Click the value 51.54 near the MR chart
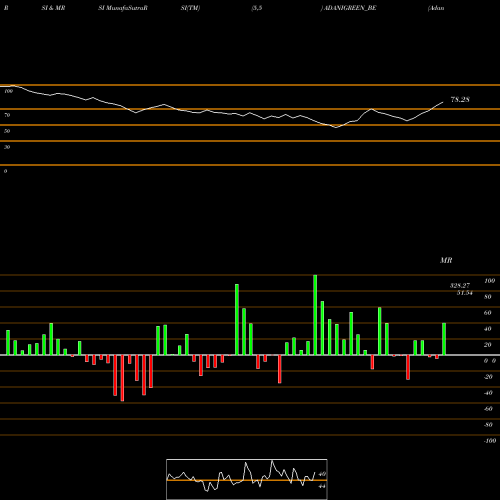Screen dimensions: 500x500 (465, 293)
